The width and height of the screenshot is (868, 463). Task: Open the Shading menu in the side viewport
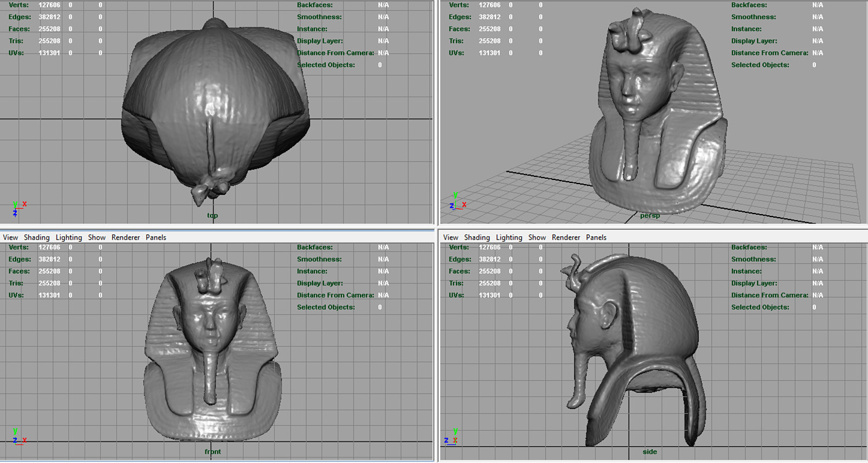477,237
